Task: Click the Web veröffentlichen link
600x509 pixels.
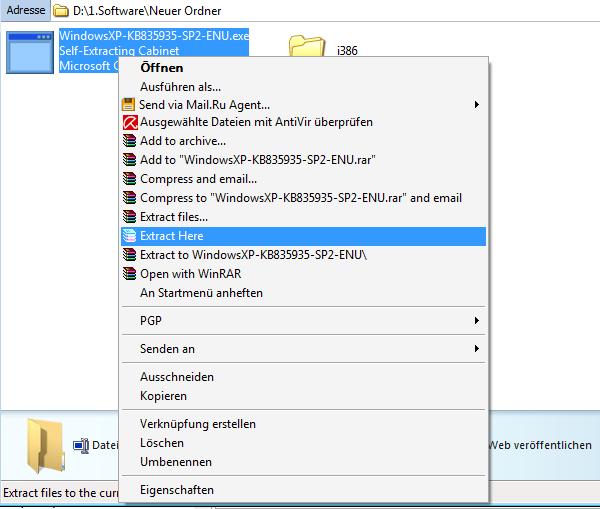Action: (x=540, y=445)
